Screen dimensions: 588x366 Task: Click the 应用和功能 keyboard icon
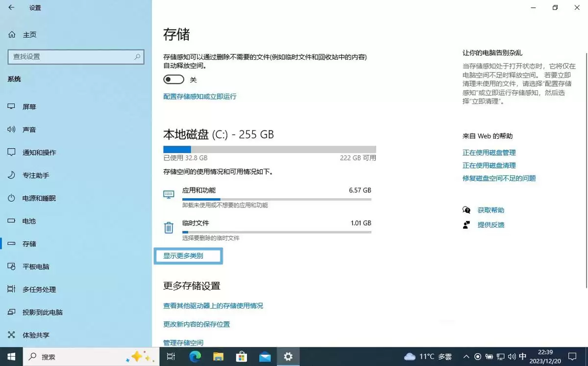169,194
